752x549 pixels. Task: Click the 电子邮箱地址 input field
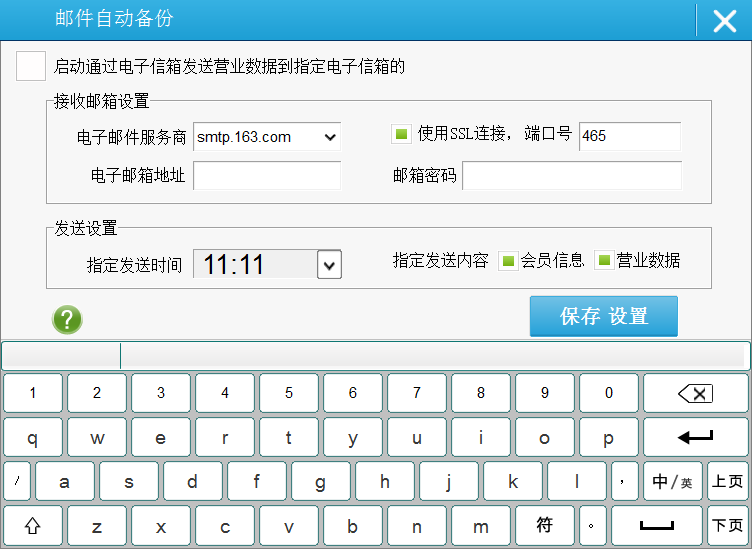[266, 176]
